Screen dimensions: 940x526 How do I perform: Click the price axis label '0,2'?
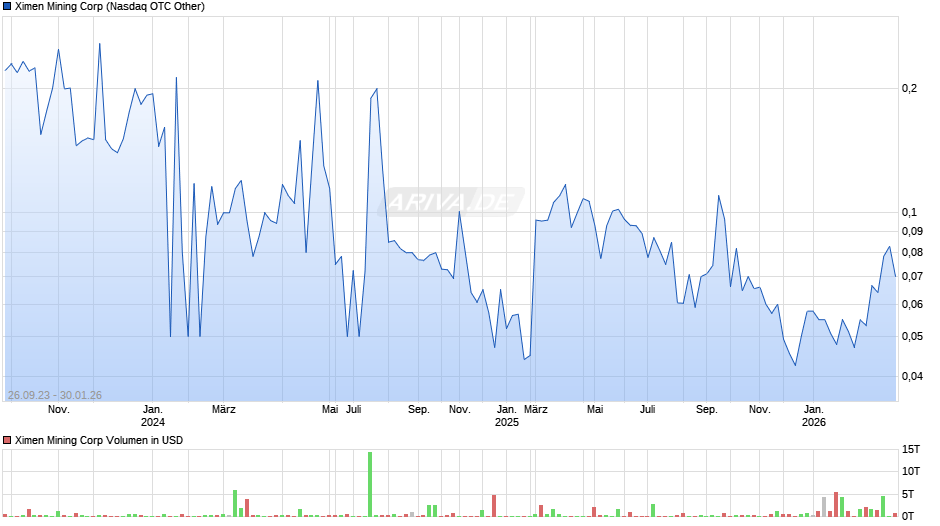pyautogui.click(x=909, y=89)
